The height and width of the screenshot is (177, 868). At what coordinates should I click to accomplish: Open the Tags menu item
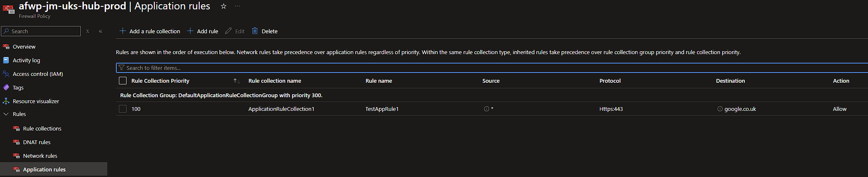[x=18, y=87]
